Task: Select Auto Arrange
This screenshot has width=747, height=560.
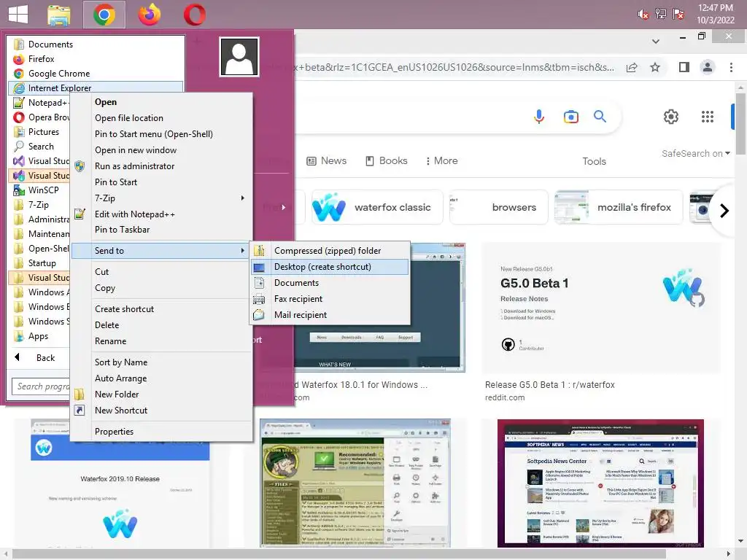Action: click(120, 378)
